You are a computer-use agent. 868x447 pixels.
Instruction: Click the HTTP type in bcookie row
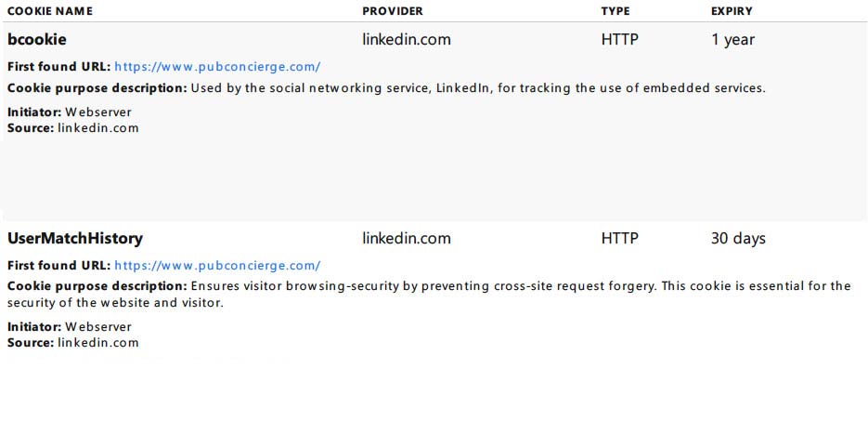click(x=619, y=39)
